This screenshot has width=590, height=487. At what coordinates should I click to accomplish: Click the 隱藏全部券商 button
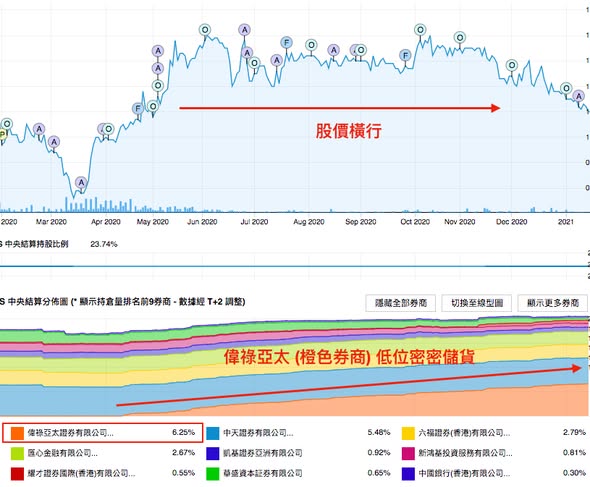coord(400,303)
